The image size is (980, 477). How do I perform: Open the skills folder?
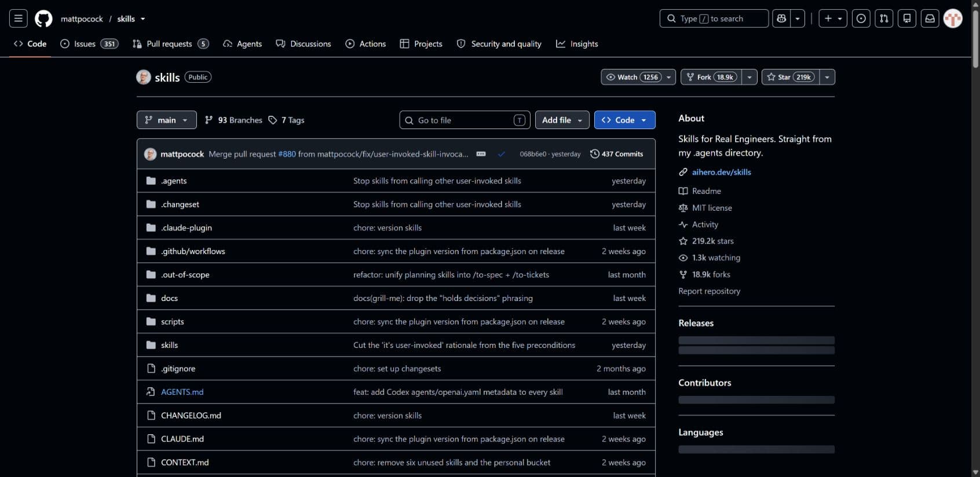pyautogui.click(x=169, y=345)
